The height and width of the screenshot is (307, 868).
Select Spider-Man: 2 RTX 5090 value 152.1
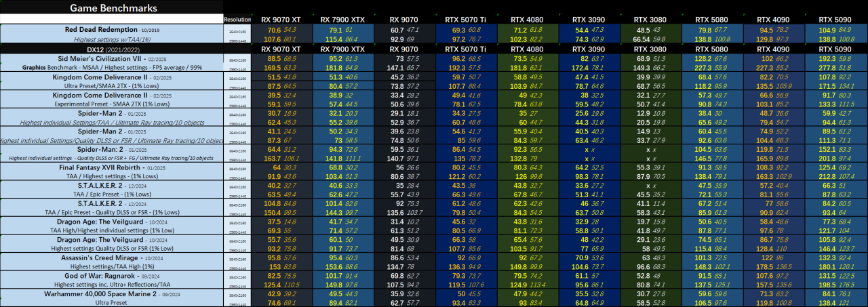point(827,150)
